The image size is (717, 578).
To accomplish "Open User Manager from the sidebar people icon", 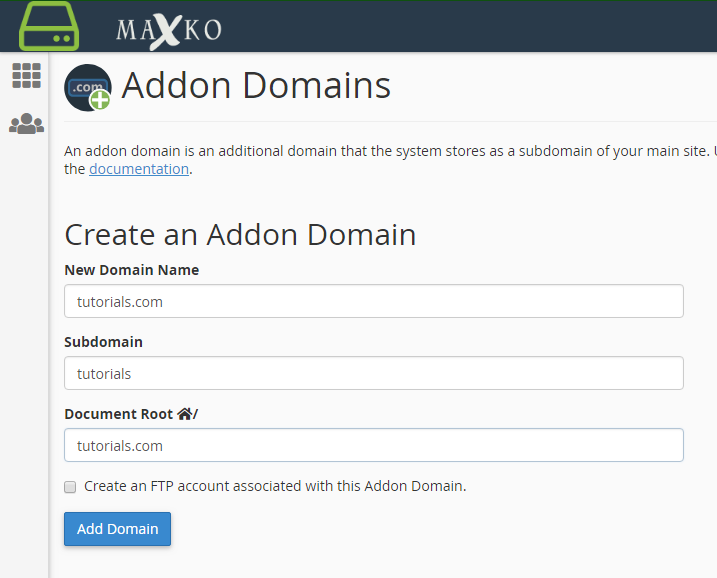I will [26, 125].
